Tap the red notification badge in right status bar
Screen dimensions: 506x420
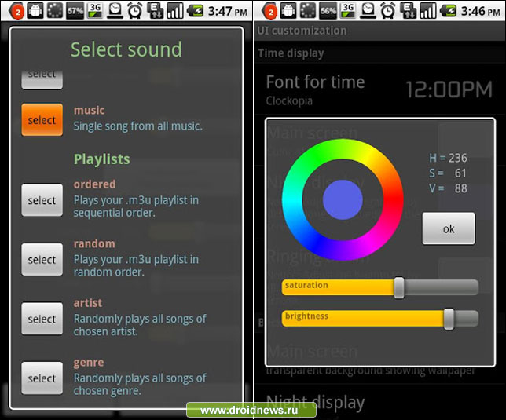pyautogui.click(x=269, y=12)
